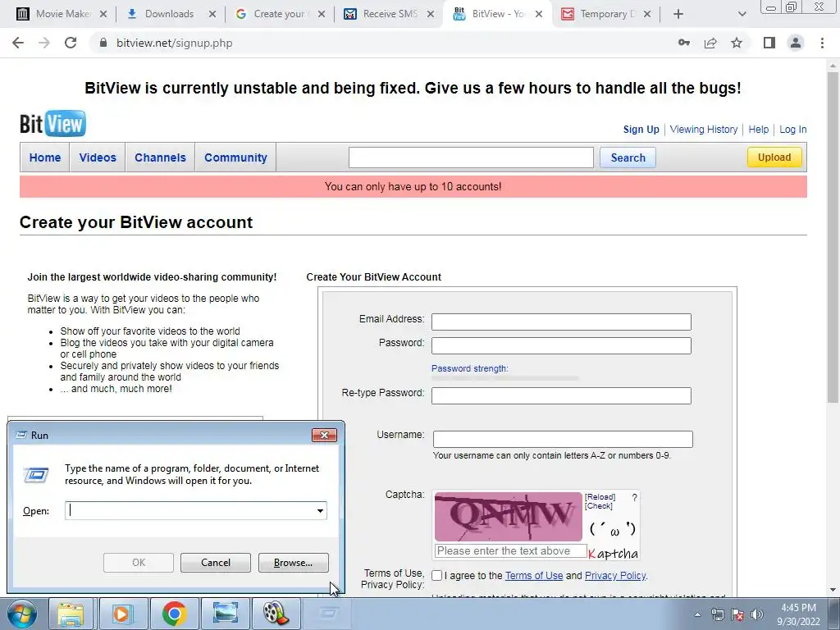Viewport: 840px width, 630px height.
Task: Open Windows Explorer from the taskbar
Action: coord(71,614)
